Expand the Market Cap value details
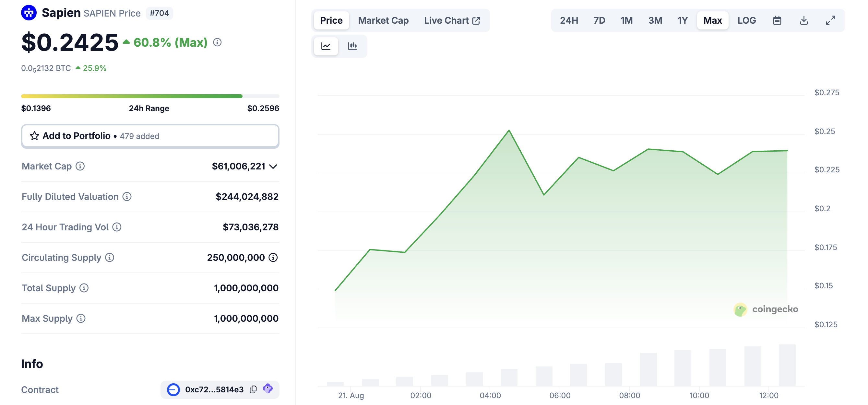 coord(273,166)
